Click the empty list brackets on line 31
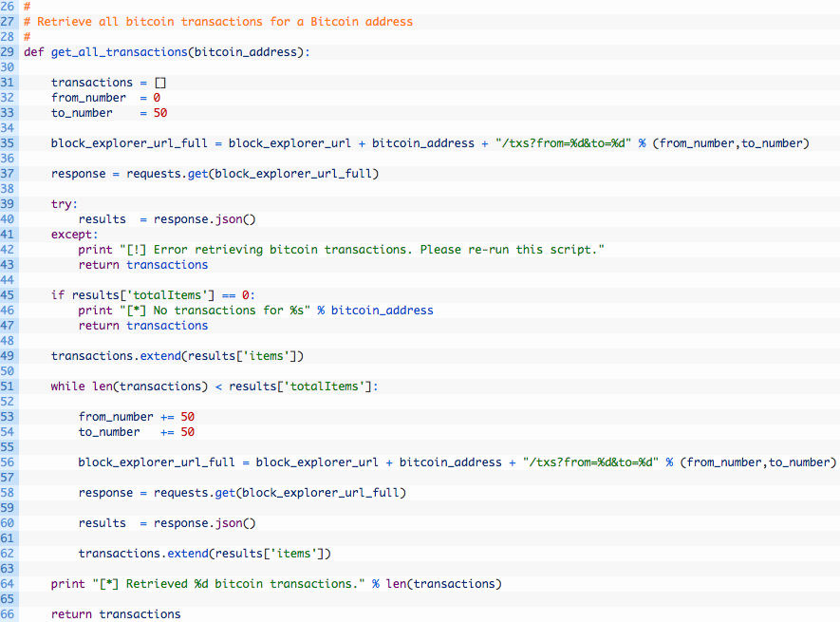The height and width of the screenshot is (622, 840). (x=160, y=83)
